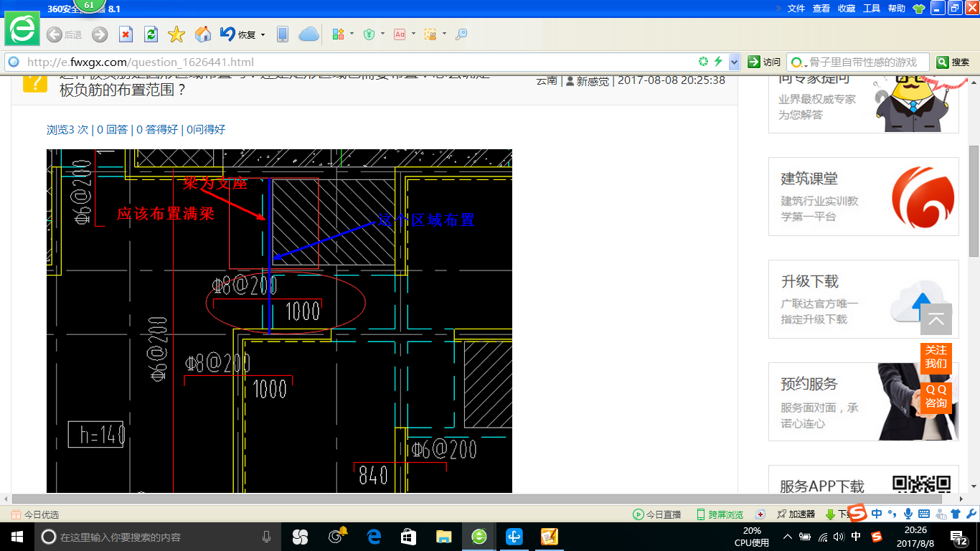Expand the screenshot tool dropdown arrow
This screenshot has height=551, width=980.
click(444, 34)
